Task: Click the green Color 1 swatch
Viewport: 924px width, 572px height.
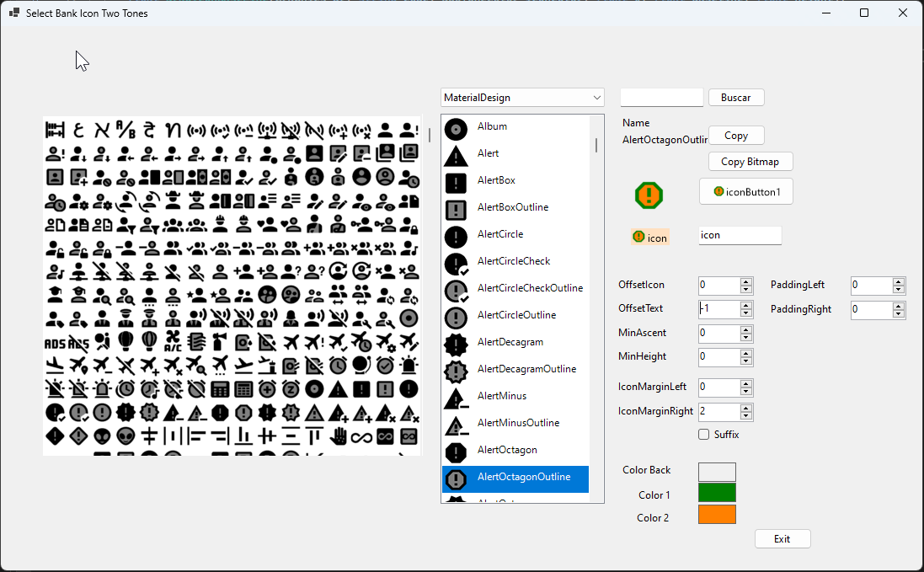Action: click(716, 491)
